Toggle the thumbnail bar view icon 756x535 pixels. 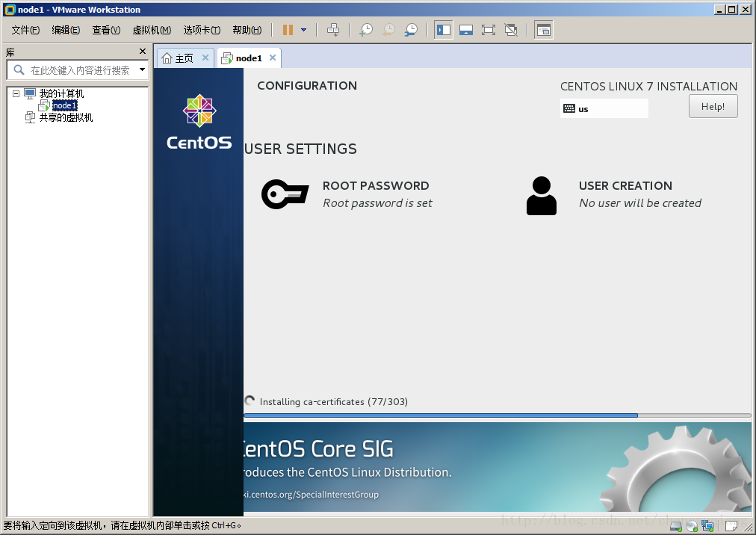pos(465,30)
